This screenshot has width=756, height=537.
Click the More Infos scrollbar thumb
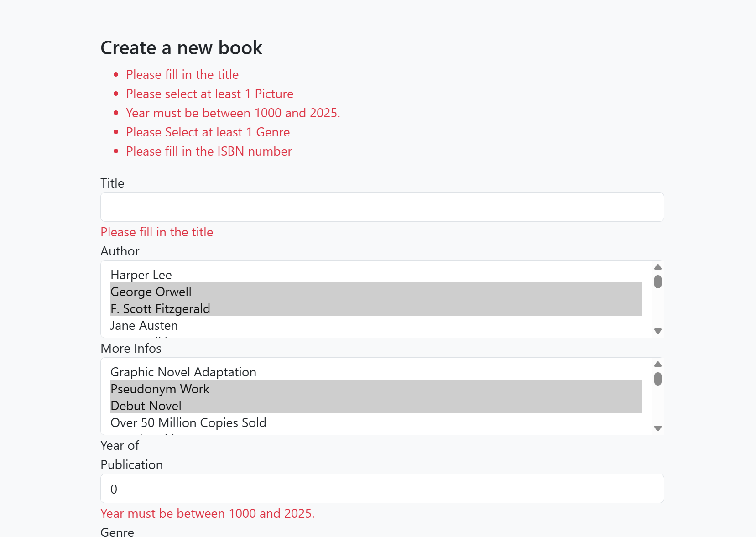(x=657, y=379)
